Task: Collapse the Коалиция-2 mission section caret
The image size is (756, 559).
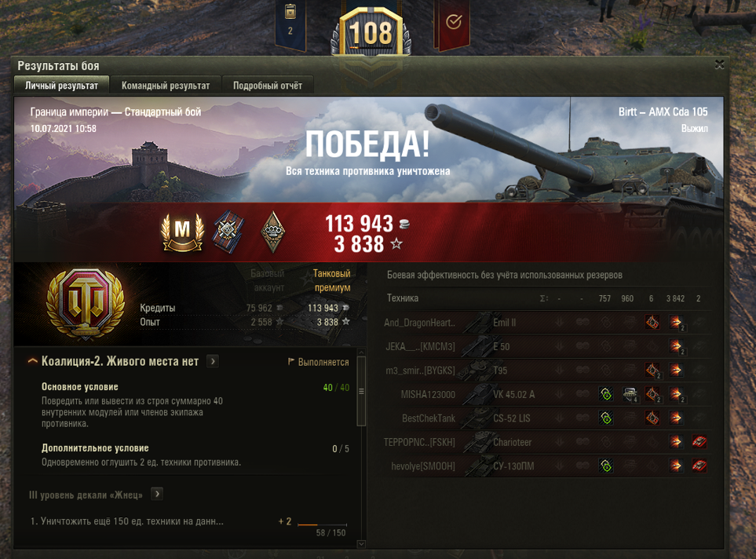Action: 32,361
